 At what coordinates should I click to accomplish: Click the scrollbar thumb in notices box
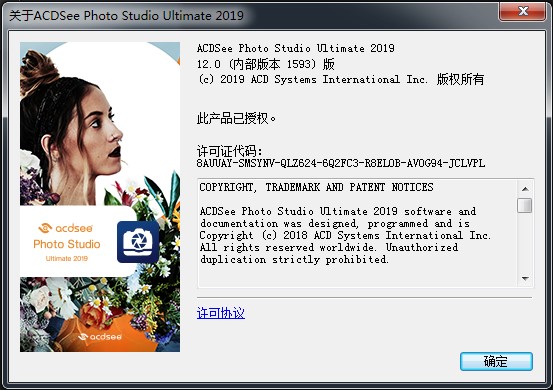pos(525,205)
